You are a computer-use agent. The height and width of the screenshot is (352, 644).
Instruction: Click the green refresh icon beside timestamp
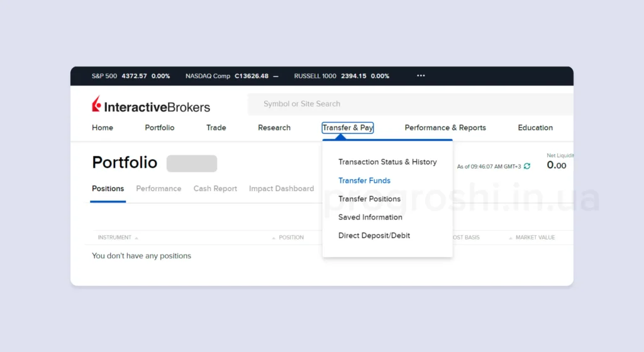(x=527, y=166)
